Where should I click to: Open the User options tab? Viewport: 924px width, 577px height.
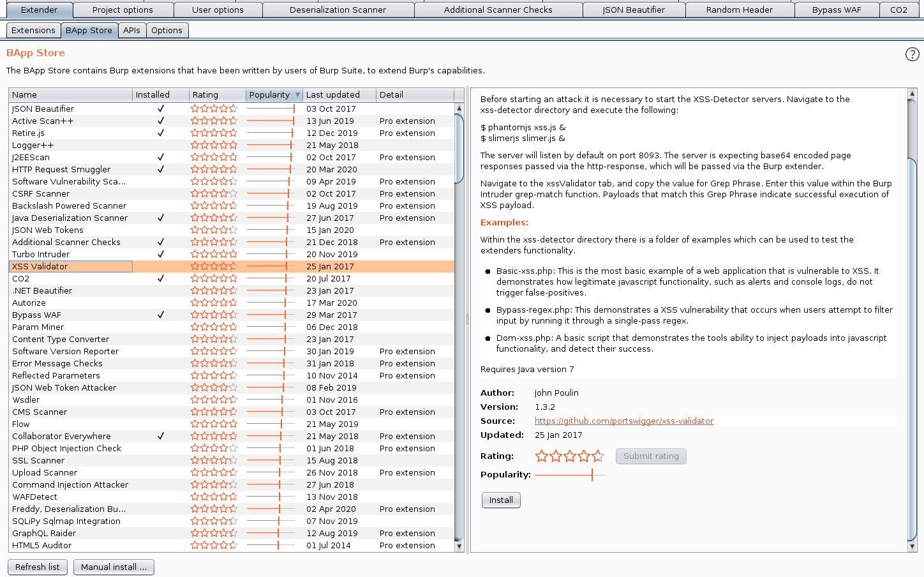tap(218, 10)
